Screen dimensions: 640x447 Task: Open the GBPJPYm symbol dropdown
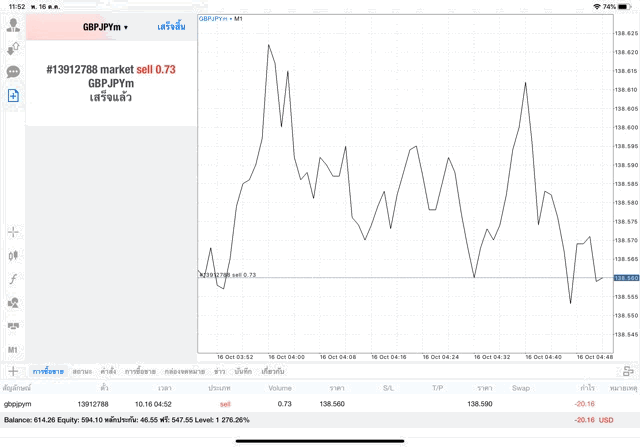105,27
